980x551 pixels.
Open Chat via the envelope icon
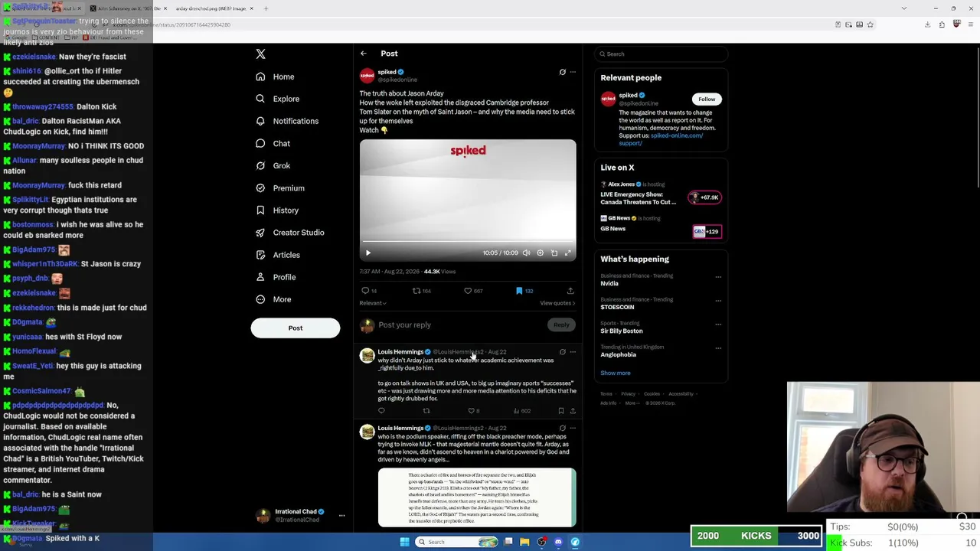[x=260, y=143]
